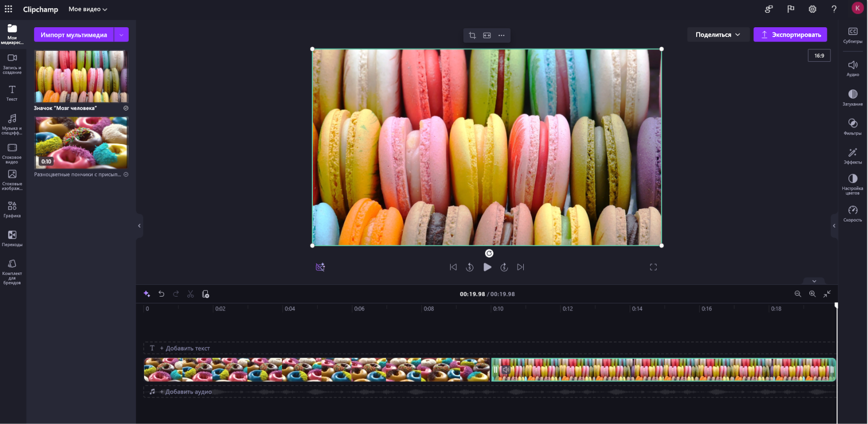
Task: Open the 'Переходы' transitions icon
Action: pos(12,238)
